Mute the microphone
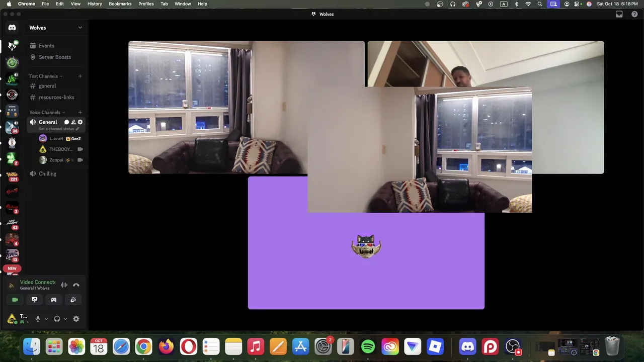644x362 pixels. pyautogui.click(x=37, y=319)
